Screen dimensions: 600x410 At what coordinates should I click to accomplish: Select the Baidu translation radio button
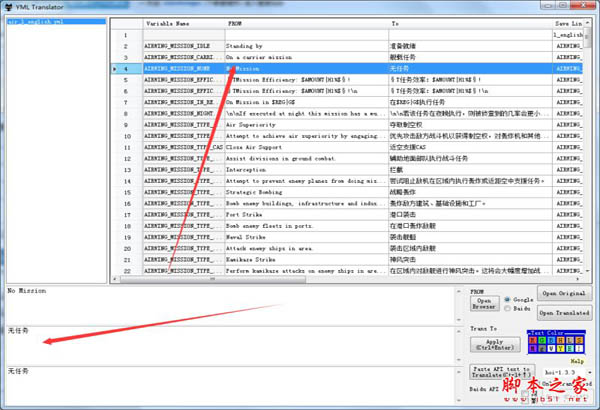tap(507, 309)
